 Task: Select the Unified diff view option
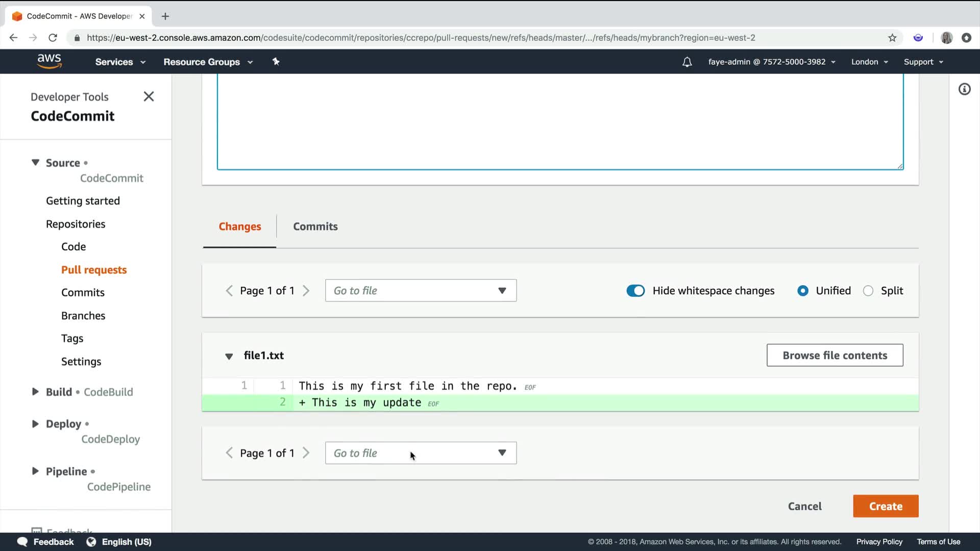803,291
